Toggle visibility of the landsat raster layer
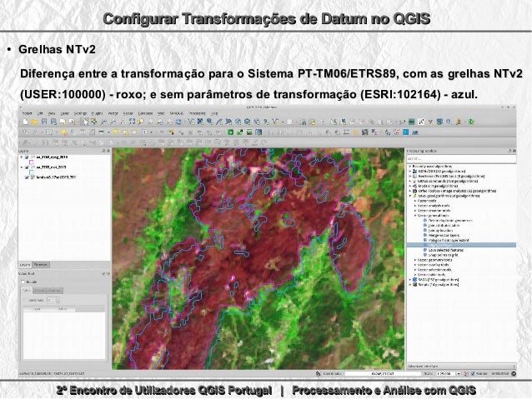532x399 pixels. 27,177
